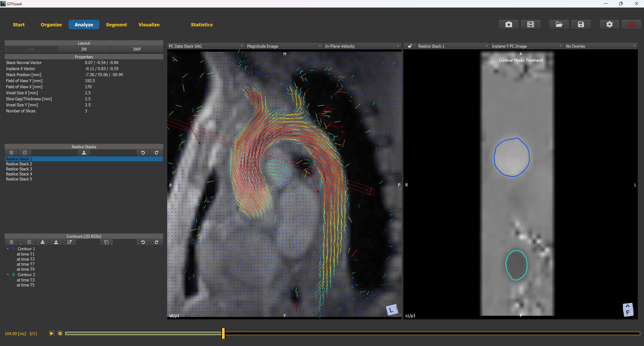Click the cyan contour in the reslice view
644x346 pixels.
(517, 265)
